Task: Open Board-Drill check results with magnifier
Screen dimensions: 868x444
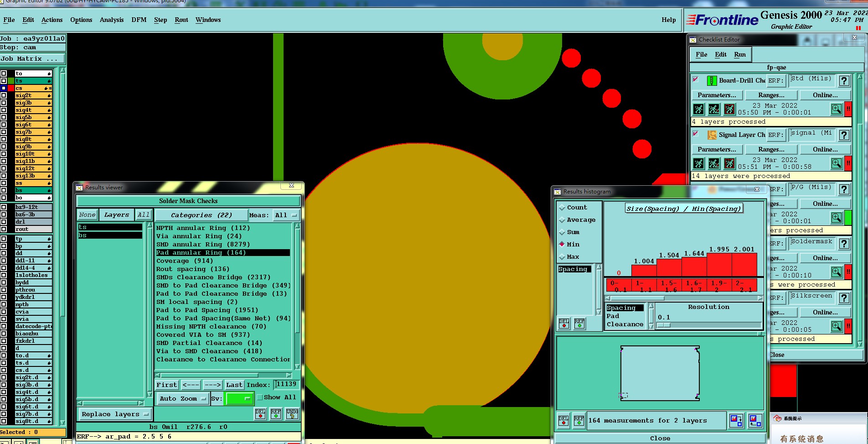Action: click(x=837, y=109)
